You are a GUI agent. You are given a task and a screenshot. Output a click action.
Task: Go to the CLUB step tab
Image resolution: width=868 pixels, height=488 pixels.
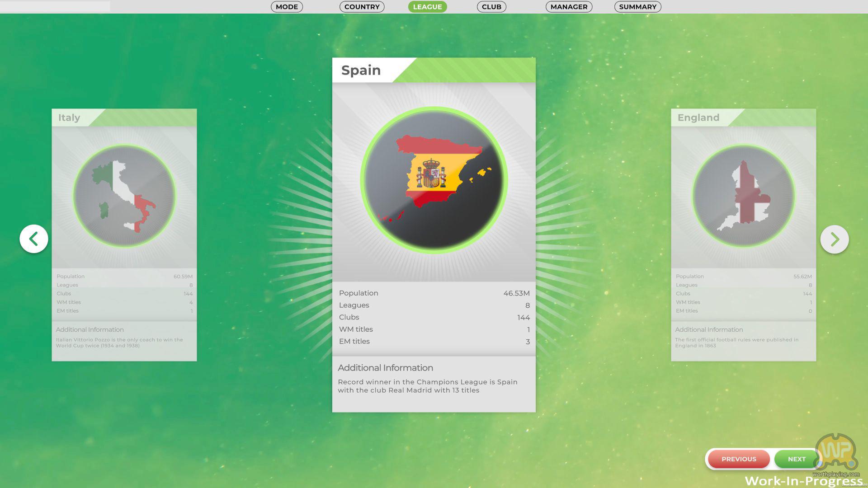491,7
